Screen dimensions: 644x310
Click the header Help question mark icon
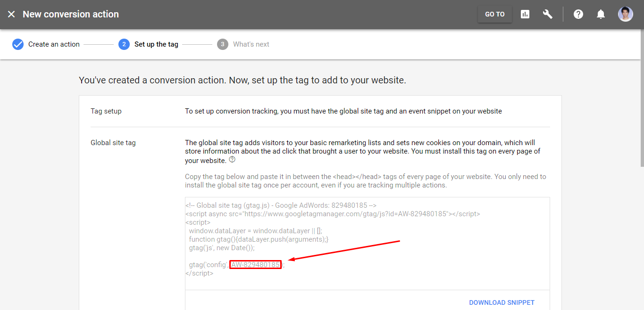coord(578,14)
